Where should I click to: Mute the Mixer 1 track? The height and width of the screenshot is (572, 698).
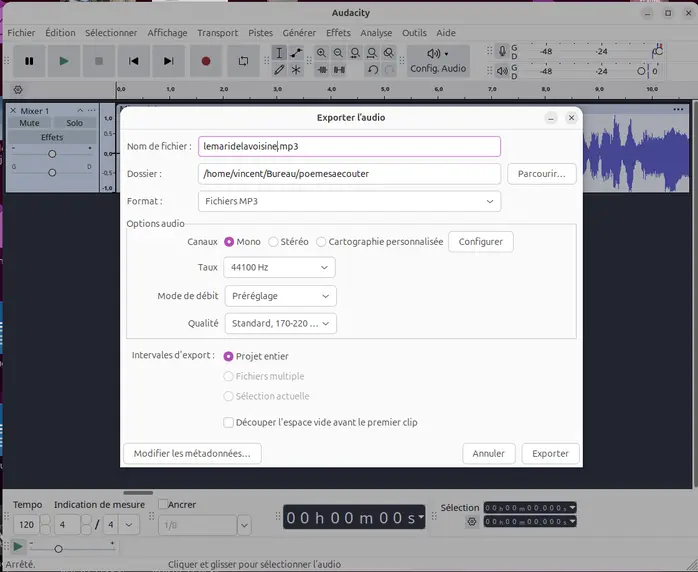pyautogui.click(x=29, y=123)
